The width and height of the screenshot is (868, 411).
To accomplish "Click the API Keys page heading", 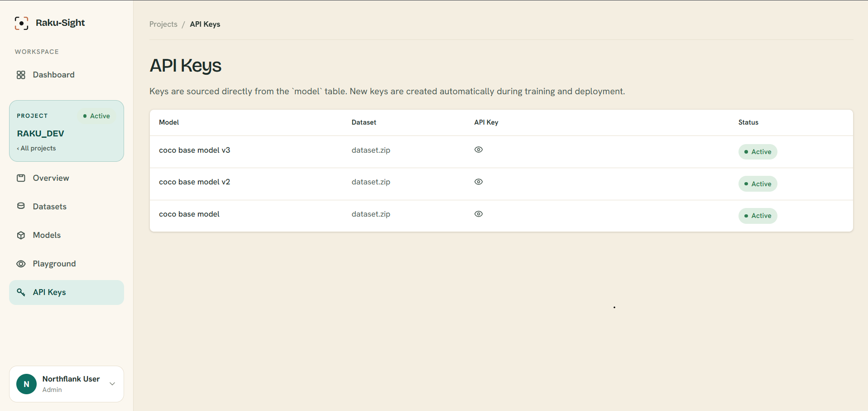I will tap(186, 66).
